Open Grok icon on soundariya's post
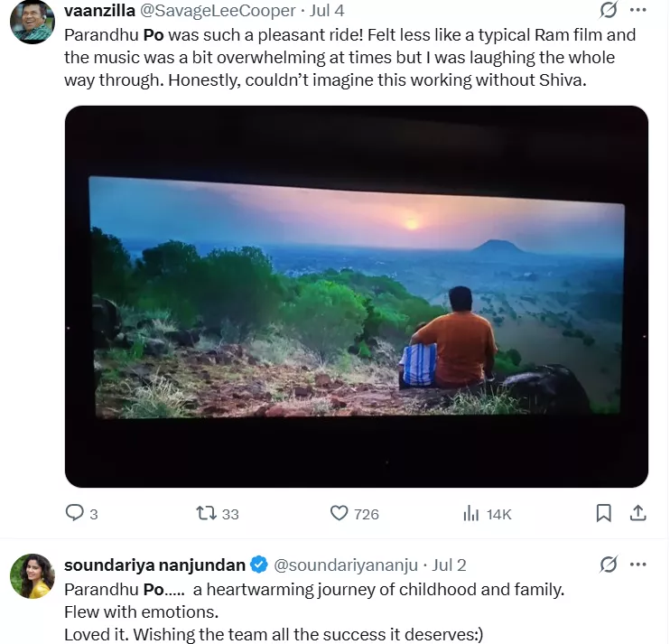This screenshot has height=644, width=670. click(609, 565)
